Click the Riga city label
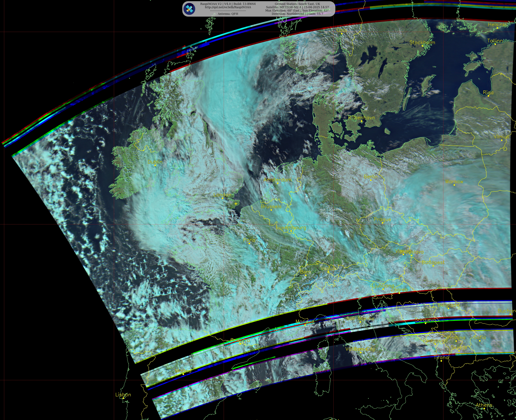Screen dimensions: 516x420 [488, 93]
